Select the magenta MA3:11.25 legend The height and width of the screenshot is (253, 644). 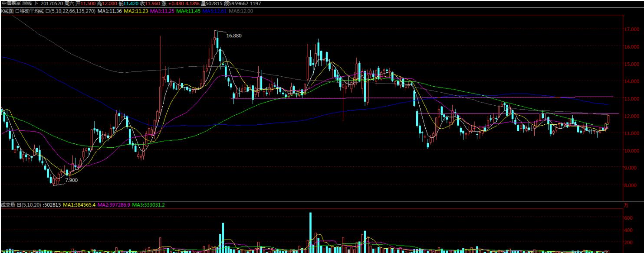162,11
